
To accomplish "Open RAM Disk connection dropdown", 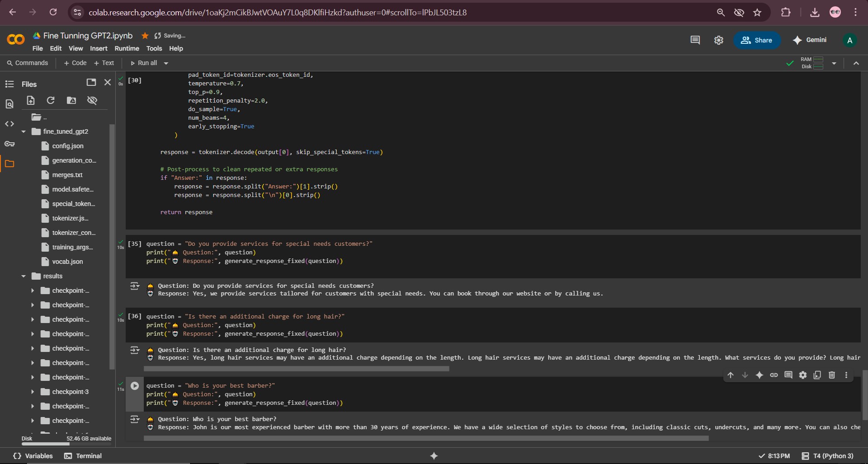I will (x=834, y=63).
